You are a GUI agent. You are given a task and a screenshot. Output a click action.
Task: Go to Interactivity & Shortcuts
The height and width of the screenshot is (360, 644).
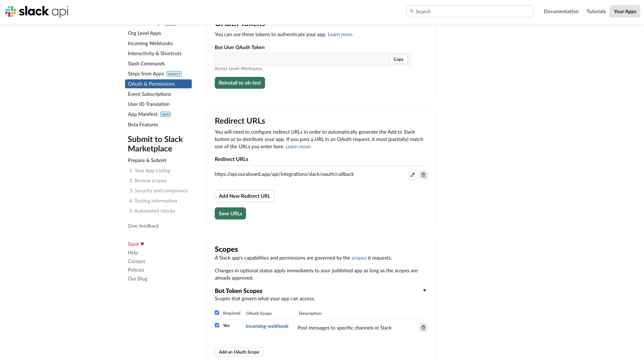click(154, 53)
